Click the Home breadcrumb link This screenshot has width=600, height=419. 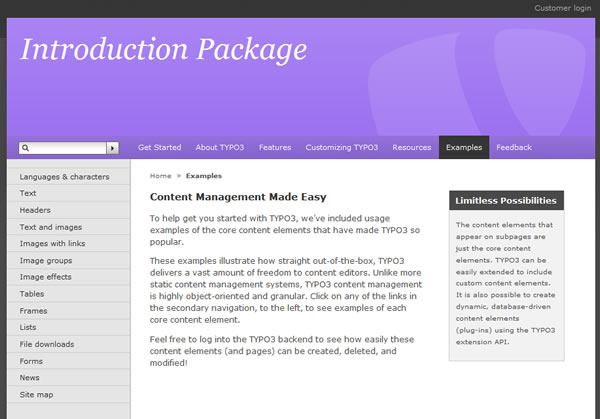[160, 176]
